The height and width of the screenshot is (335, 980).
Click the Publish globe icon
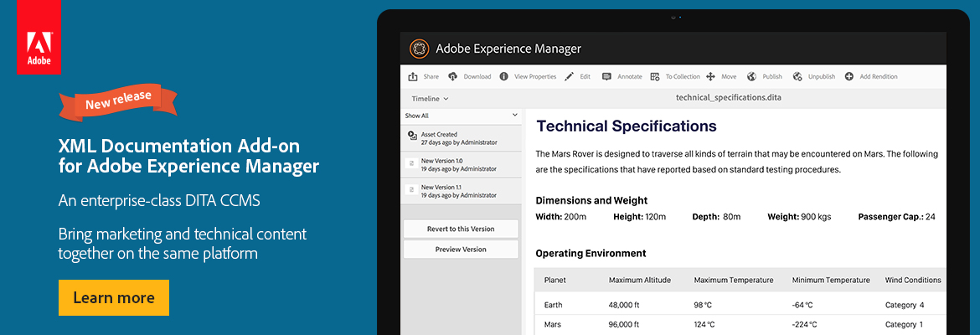pos(751,76)
